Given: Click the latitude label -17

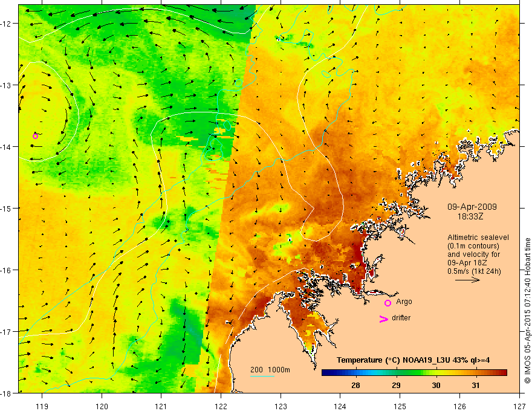Looking at the screenshot, I should click(7, 332).
